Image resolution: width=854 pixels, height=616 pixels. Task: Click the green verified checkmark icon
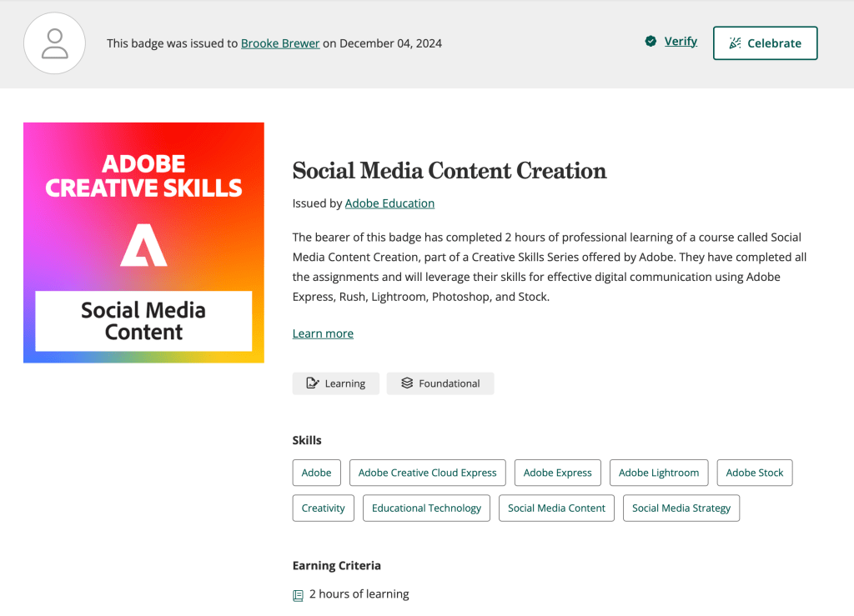coord(651,42)
